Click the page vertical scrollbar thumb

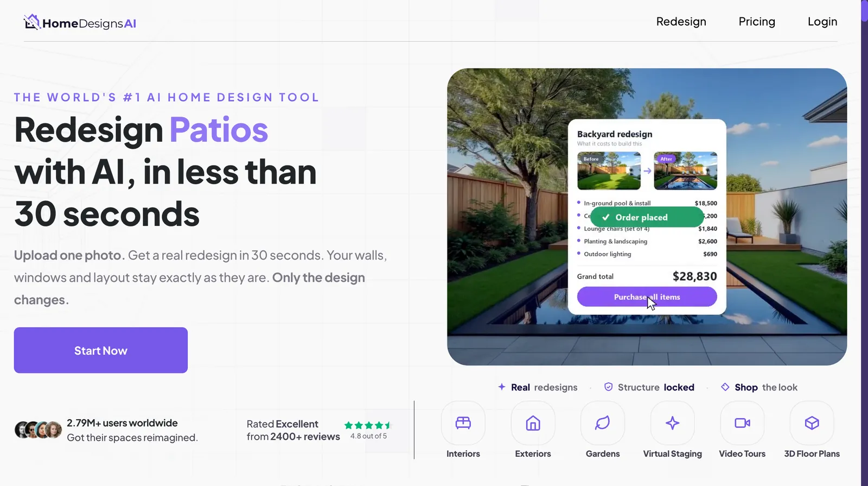tap(864, 11)
